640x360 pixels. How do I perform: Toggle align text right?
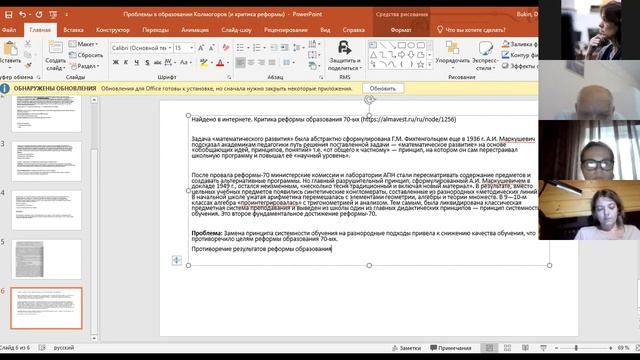(x=261, y=62)
